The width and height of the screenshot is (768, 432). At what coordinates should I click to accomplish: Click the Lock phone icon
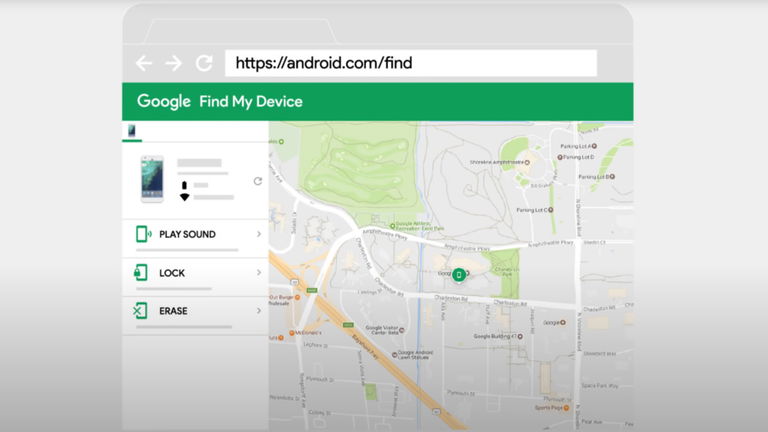point(141,272)
